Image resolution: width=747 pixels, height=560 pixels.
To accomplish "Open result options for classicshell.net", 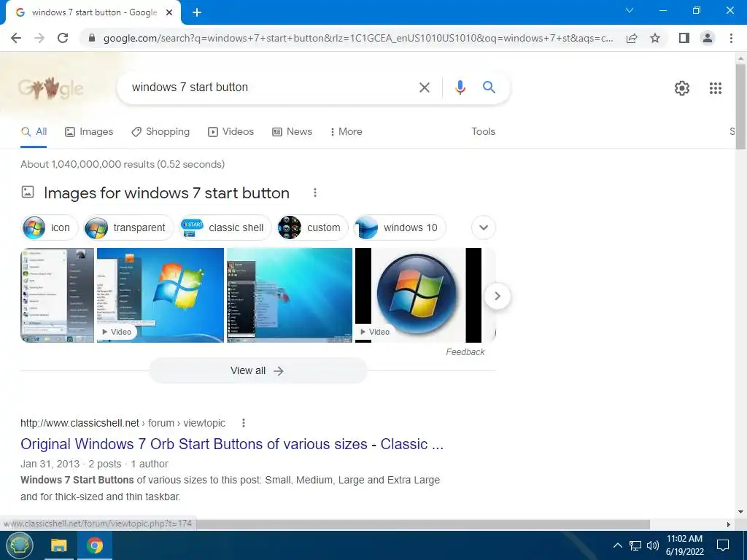I will [x=244, y=423].
